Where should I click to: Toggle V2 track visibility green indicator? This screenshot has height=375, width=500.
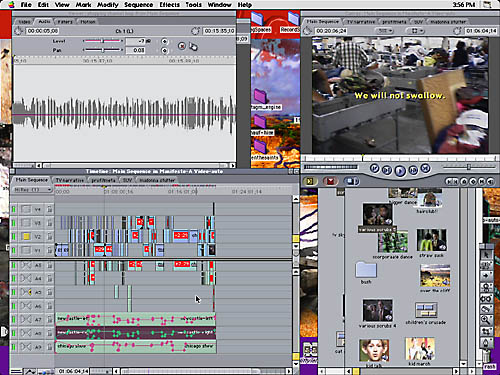pyautogui.click(x=14, y=237)
